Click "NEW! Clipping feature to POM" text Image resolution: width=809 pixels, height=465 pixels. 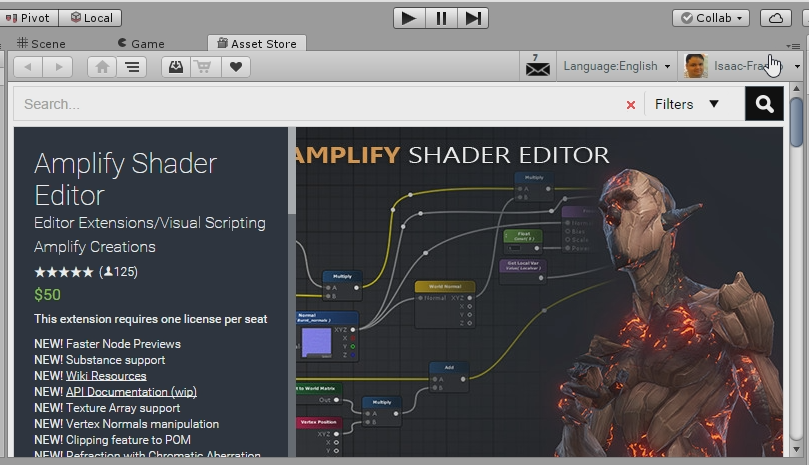112,440
